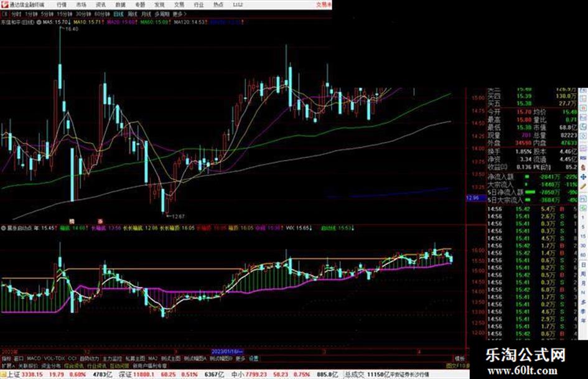Expand the bottom 更多 indicator list
This screenshot has width=588, height=379.
pyautogui.click(x=240, y=358)
